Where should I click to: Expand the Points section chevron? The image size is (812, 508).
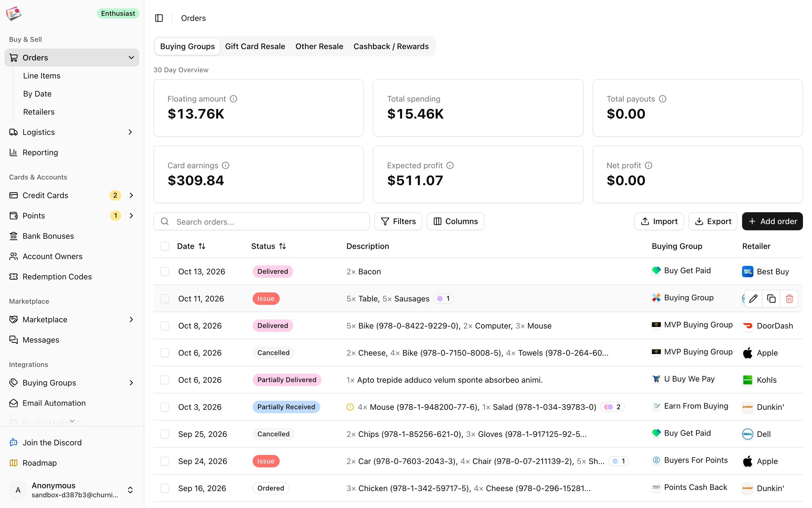(131, 215)
